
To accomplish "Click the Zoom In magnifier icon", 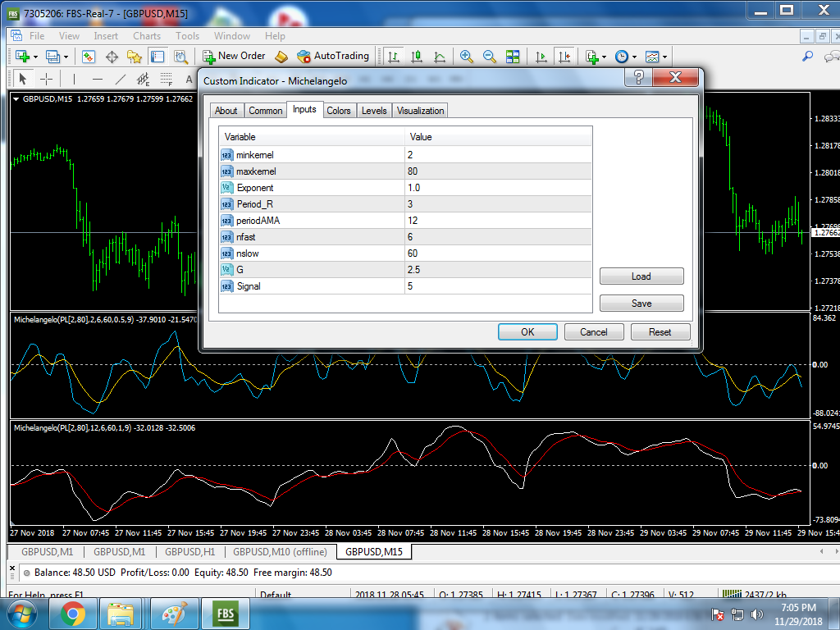I will tap(467, 57).
